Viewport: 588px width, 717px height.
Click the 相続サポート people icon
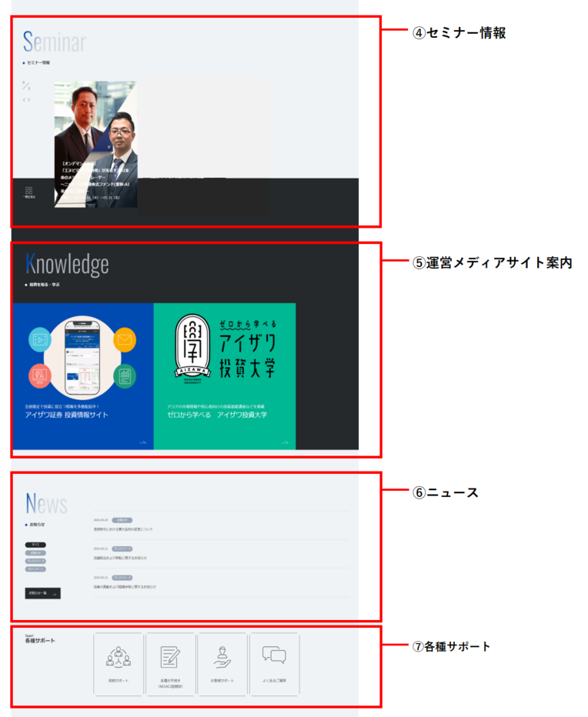[119, 657]
